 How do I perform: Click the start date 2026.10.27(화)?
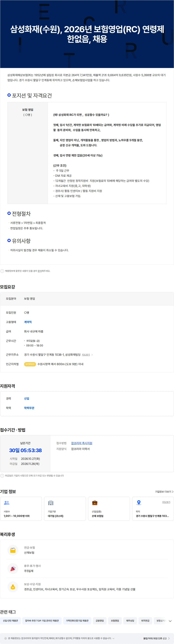(30, 459)
